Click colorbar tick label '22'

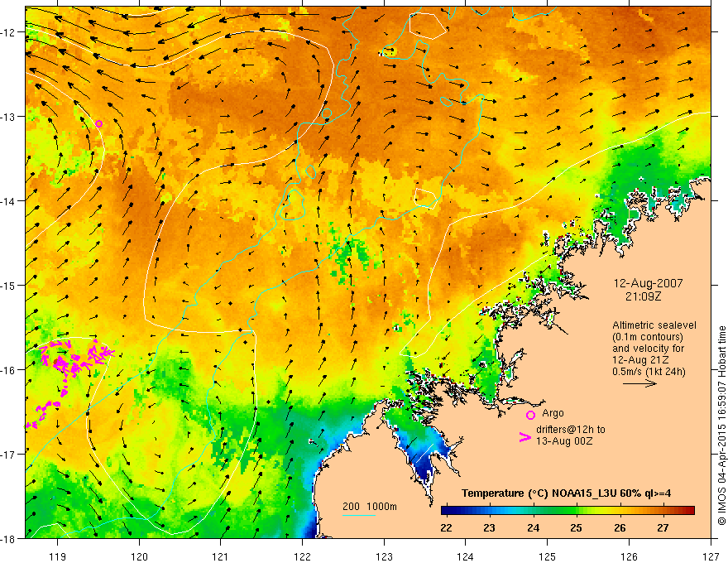[446, 527]
